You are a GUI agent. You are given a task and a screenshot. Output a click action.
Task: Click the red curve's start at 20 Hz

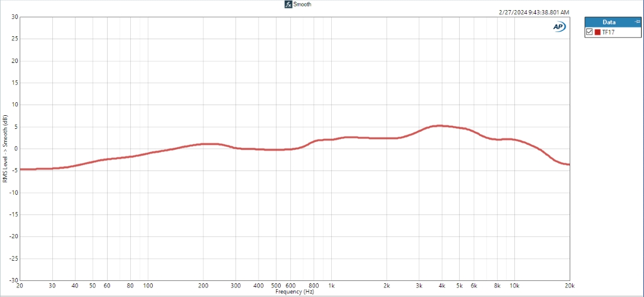(x=21, y=169)
